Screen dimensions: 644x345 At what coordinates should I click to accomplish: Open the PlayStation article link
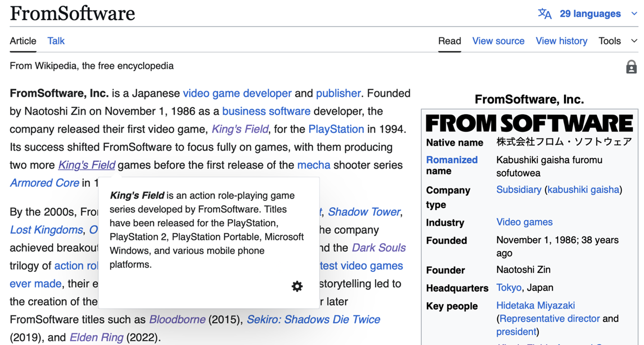(x=336, y=129)
